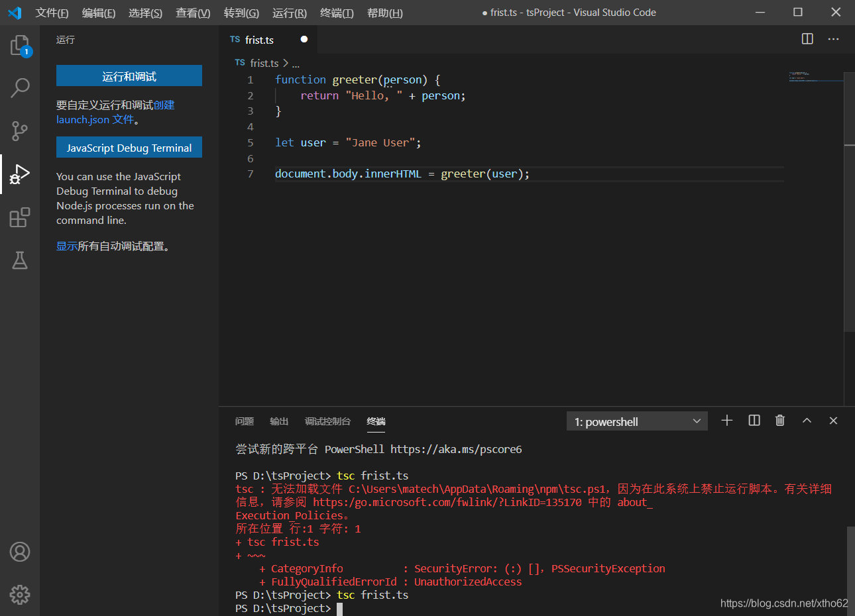Click the 显示 auto debug configurations link
The height and width of the screenshot is (616, 855).
coord(67,246)
